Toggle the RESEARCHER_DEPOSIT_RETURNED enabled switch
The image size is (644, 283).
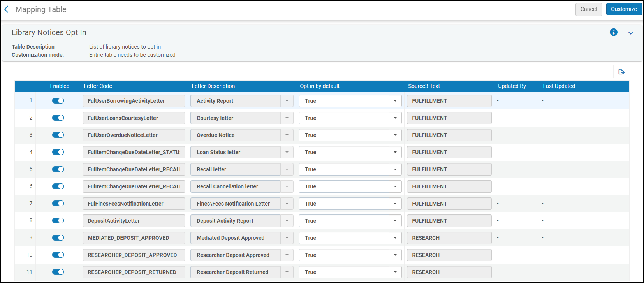(58, 272)
